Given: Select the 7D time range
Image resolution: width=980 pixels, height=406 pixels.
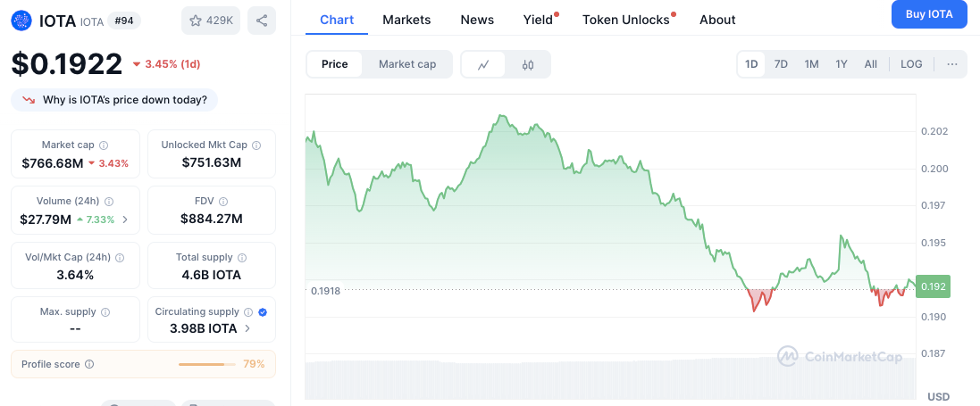Looking at the screenshot, I should pos(781,64).
